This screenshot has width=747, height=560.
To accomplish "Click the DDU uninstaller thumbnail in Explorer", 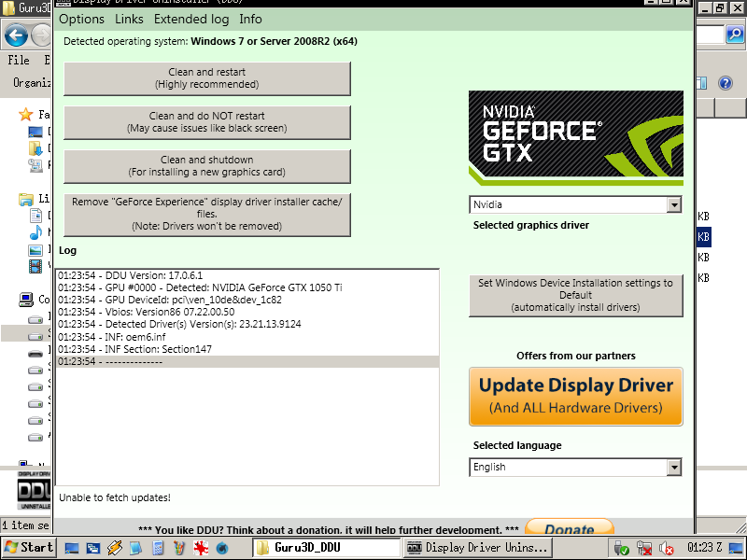I will tap(34, 490).
